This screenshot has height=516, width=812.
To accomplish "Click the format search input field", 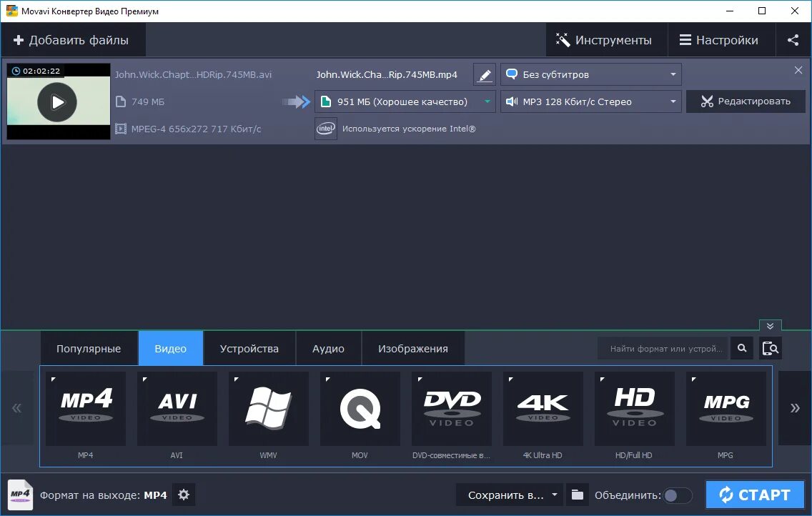I will (663, 348).
